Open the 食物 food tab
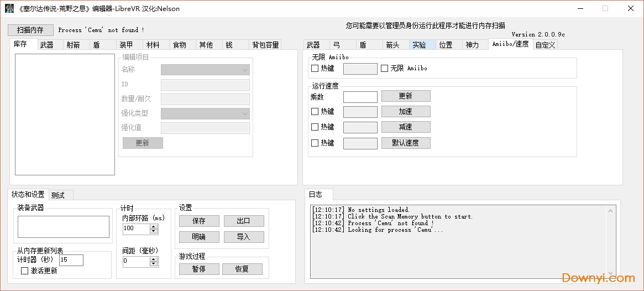Image resolution: width=644 pixels, height=291 pixels. pos(183,45)
